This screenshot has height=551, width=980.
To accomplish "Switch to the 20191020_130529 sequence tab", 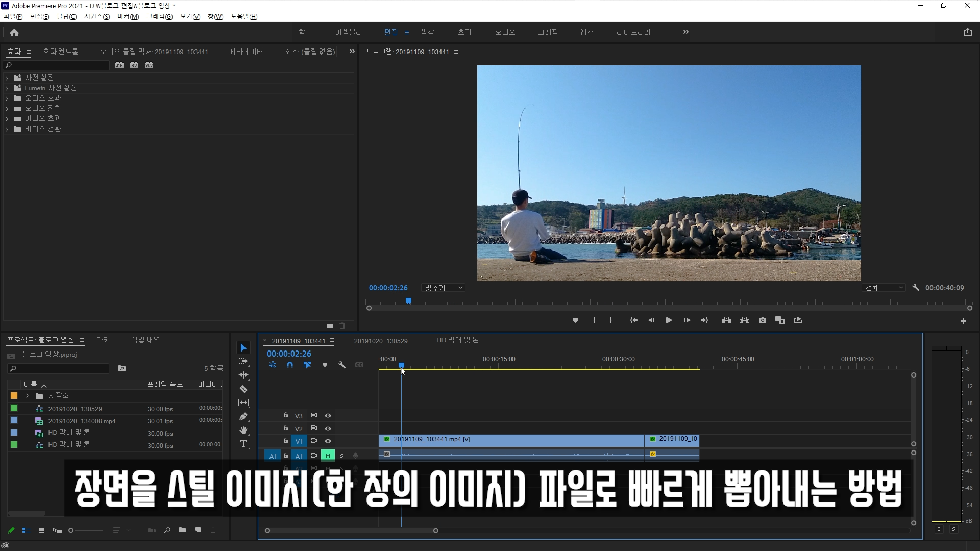I will [x=381, y=341].
